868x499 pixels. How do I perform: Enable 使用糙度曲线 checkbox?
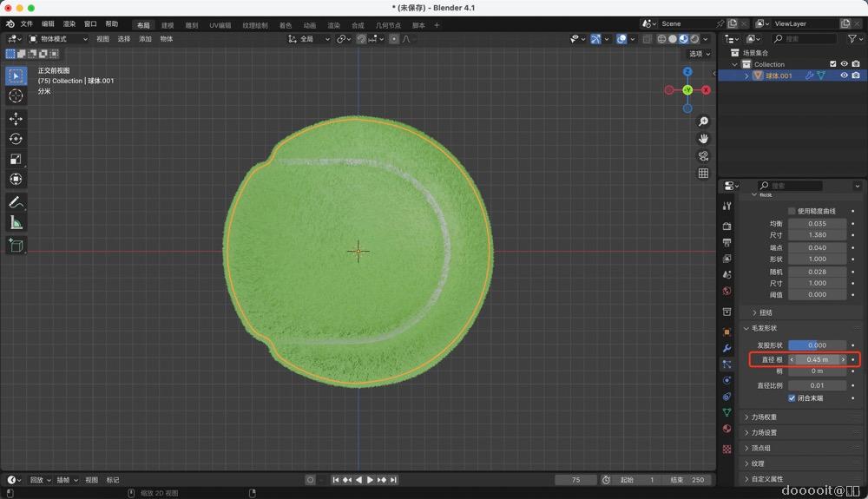pos(792,211)
